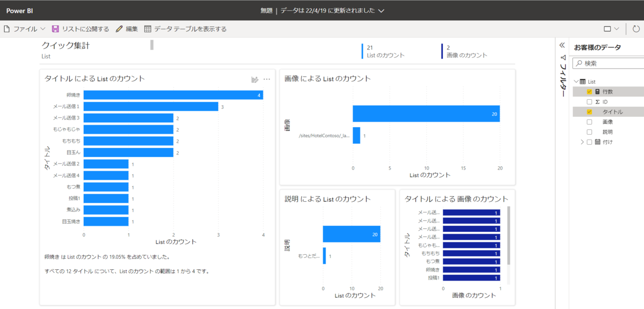
Task: Collapse the data pane with double chevron
Action: (x=562, y=46)
